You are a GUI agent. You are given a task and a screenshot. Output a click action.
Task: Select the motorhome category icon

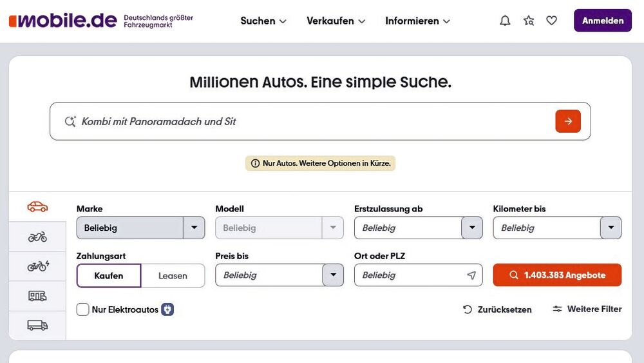point(37,296)
